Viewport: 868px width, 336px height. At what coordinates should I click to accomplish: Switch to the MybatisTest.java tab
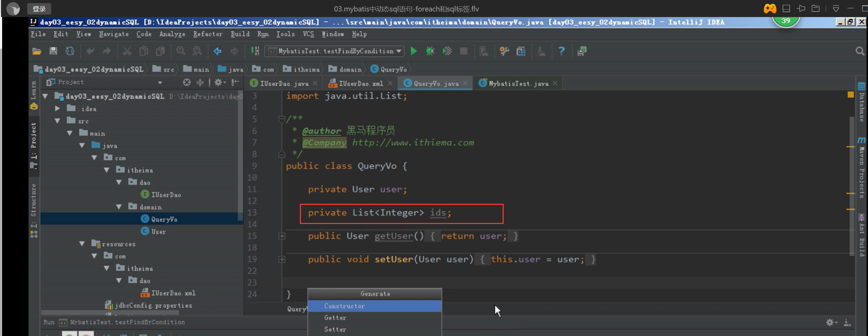click(x=519, y=83)
